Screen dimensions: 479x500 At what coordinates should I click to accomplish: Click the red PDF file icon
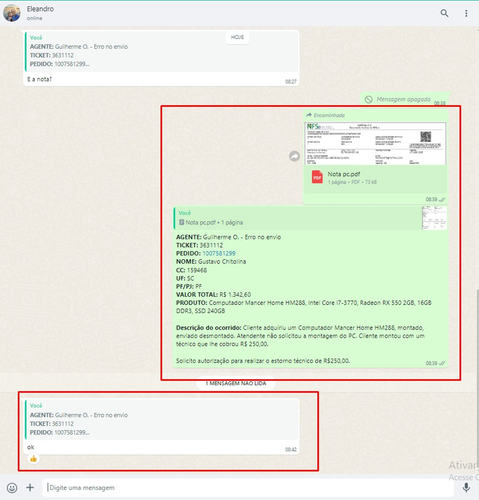317,177
